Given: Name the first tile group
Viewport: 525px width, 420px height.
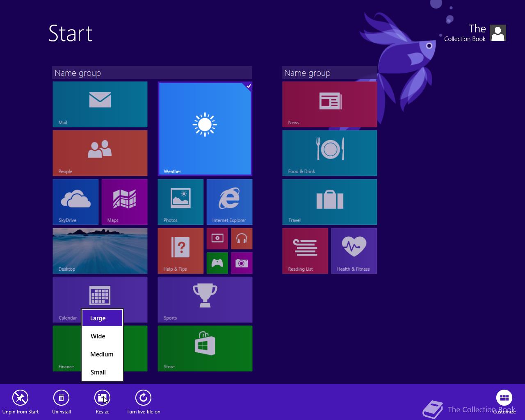Looking at the screenshot, I should coord(152,73).
